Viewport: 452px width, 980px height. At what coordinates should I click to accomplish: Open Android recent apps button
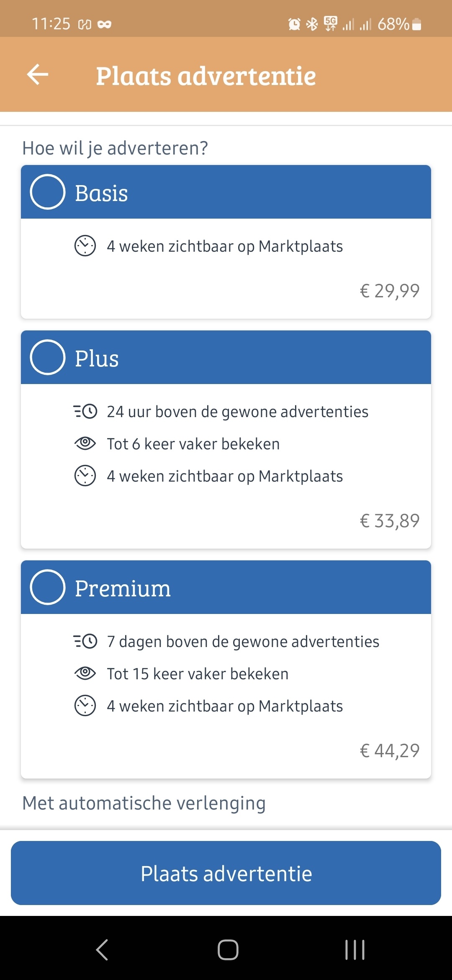coord(355,949)
